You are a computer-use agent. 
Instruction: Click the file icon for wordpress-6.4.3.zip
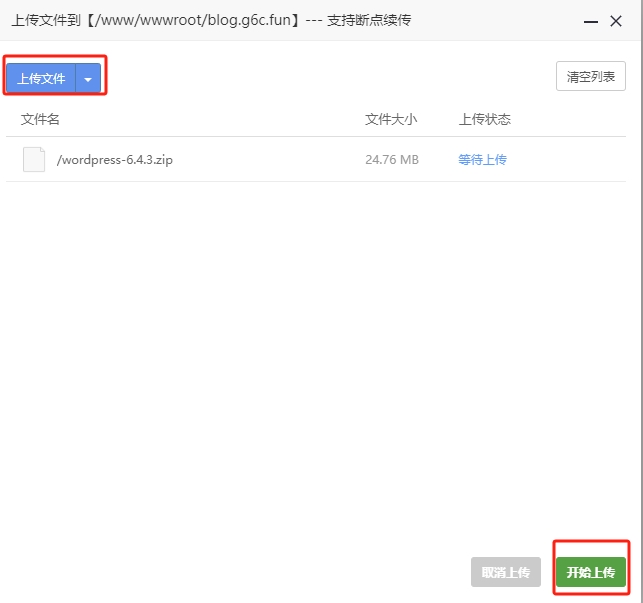34,159
